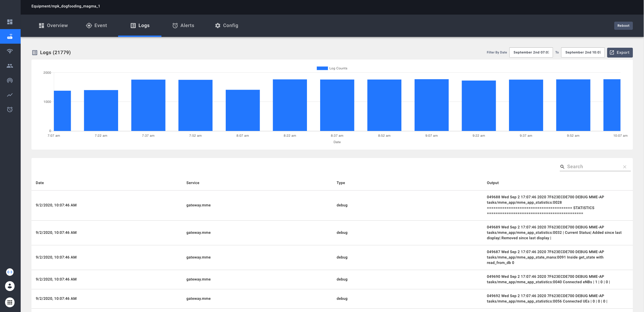This screenshot has height=312, width=644.
Task: Select the equipment router icon in sidebar
Action: [x=10, y=37]
